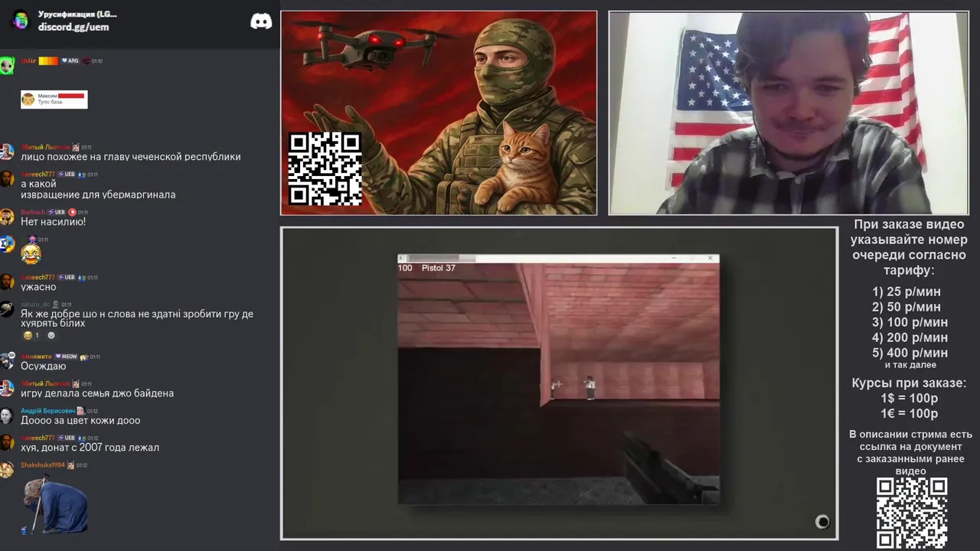The width and height of the screenshot is (980, 551).
Task: Select message 'Доооо за цвет кожи дооо'
Action: pos(80,421)
